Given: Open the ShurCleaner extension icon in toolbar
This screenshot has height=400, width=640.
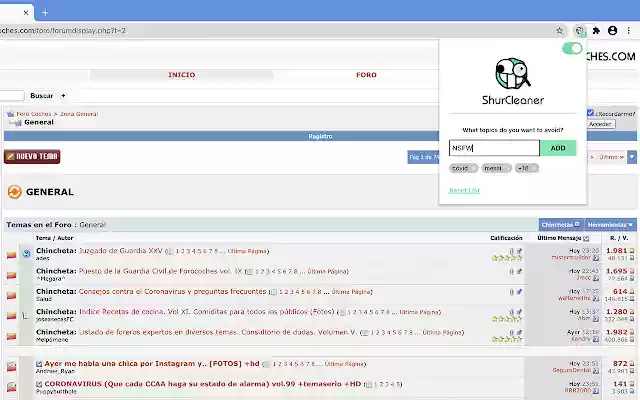Looking at the screenshot, I should click(579, 31).
